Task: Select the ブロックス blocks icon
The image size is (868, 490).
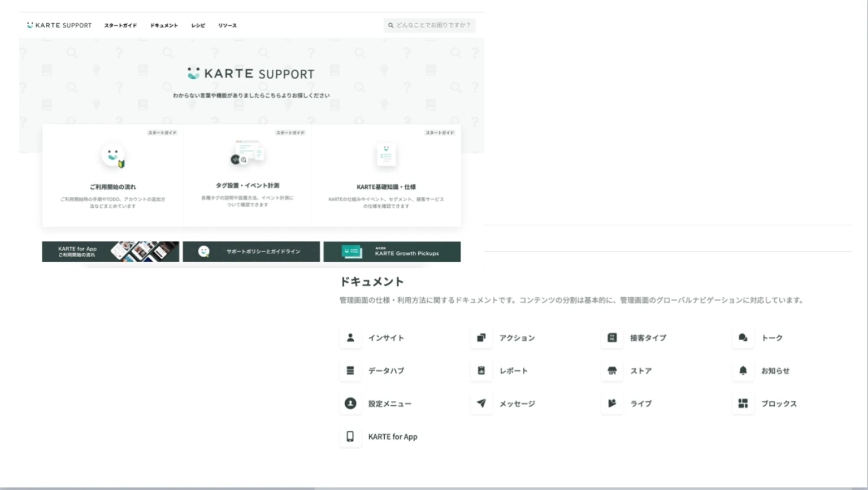Action: pos(743,404)
